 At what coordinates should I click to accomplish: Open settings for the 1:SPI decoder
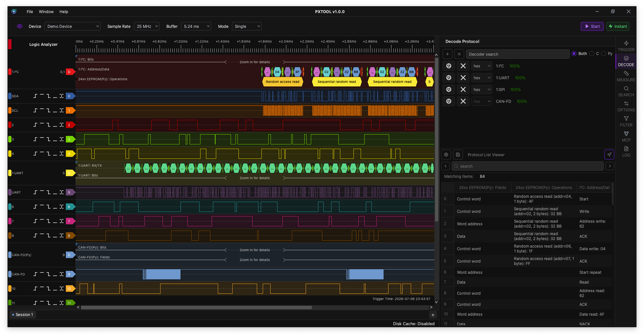coord(449,89)
